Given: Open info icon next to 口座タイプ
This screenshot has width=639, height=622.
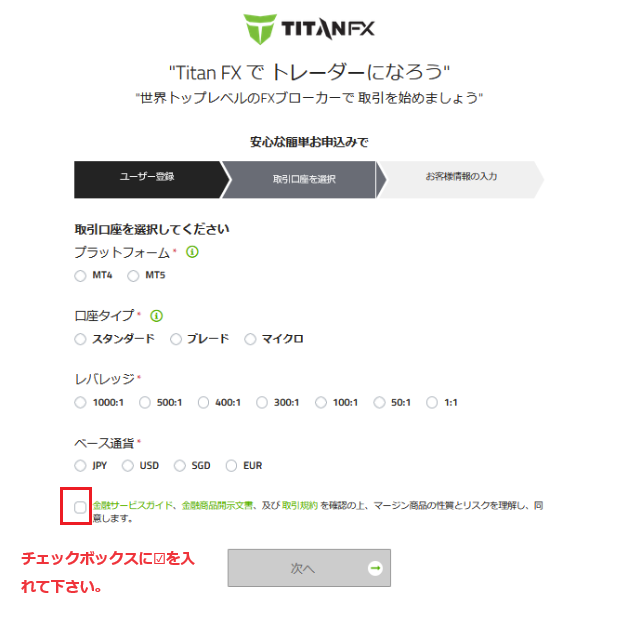Looking at the screenshot, I should [156, 316].
